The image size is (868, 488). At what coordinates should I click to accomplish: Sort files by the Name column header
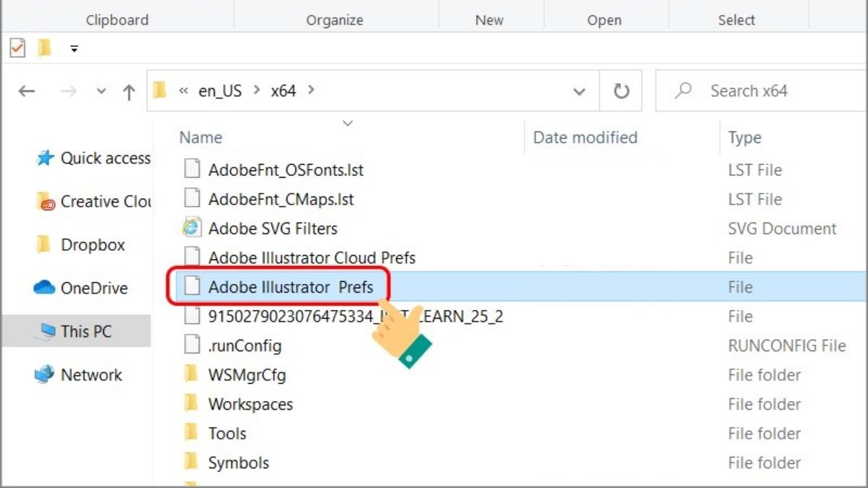[201, 137]
